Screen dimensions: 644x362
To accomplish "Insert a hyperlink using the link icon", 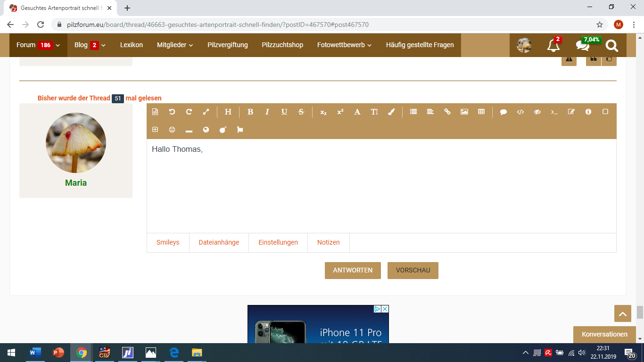I will pyautogui.click(x=447, y=112).
